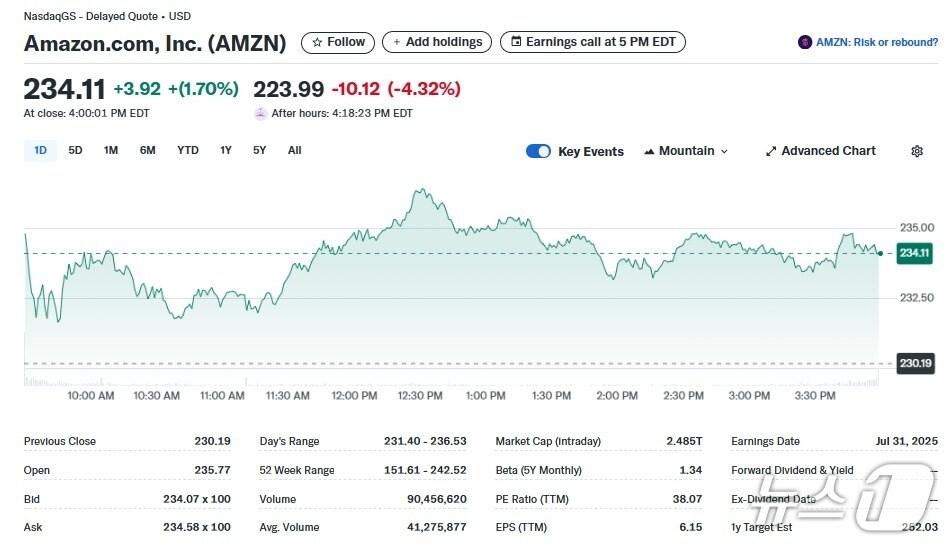Click the After hours moon icon

[261, 113]
